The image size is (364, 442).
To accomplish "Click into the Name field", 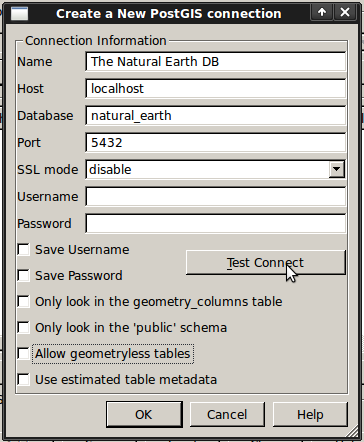I will (216, 62).
